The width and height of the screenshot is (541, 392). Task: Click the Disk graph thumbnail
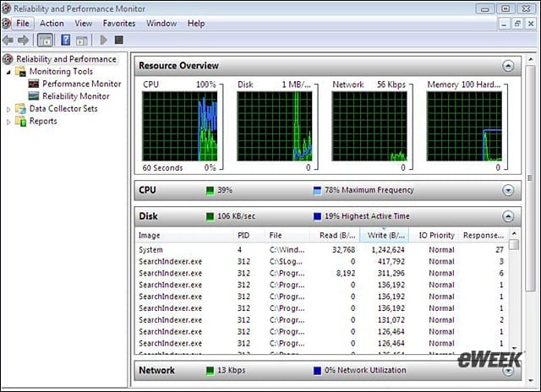274,126
